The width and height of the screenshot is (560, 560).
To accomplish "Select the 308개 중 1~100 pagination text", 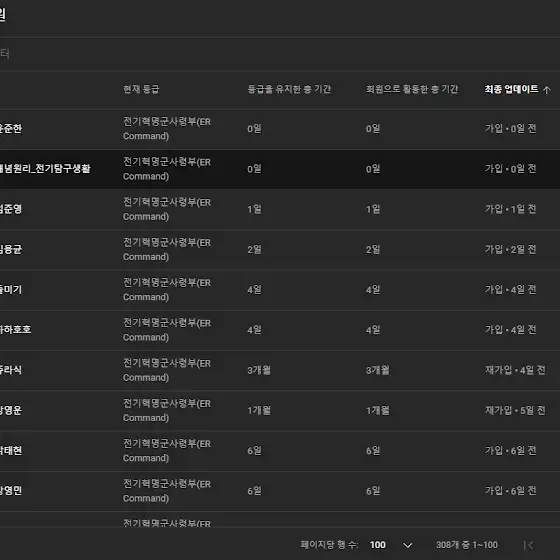I will pyautogui.click(x=467, y=545).
